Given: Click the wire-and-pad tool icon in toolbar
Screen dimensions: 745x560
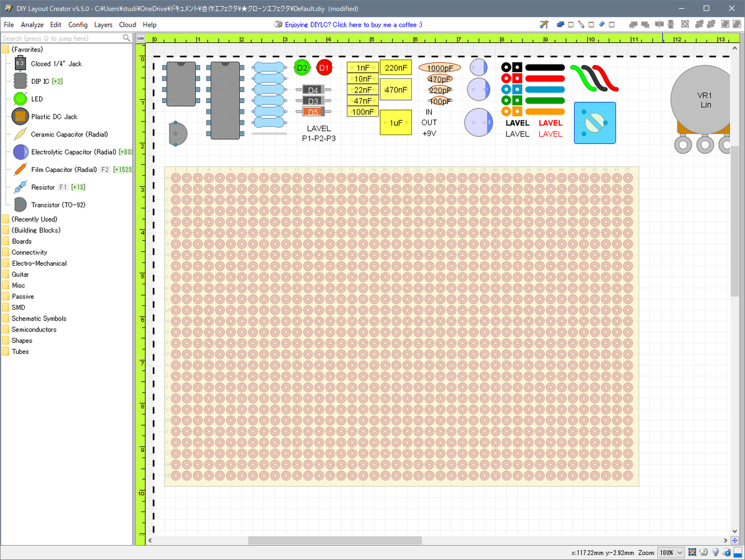Looking at the screenshot, I should click(544, 24).
